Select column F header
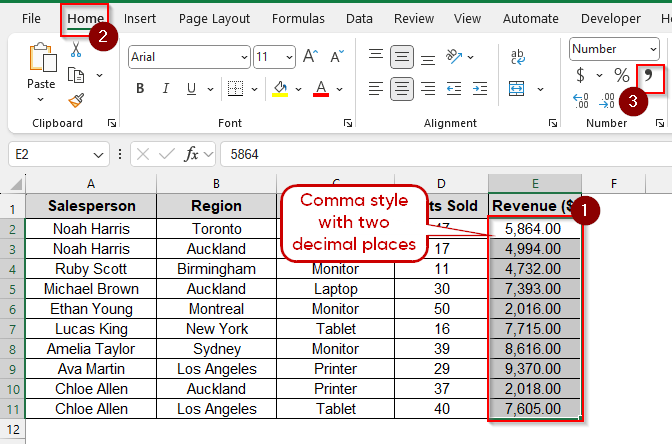 click(x=612, y=183)
